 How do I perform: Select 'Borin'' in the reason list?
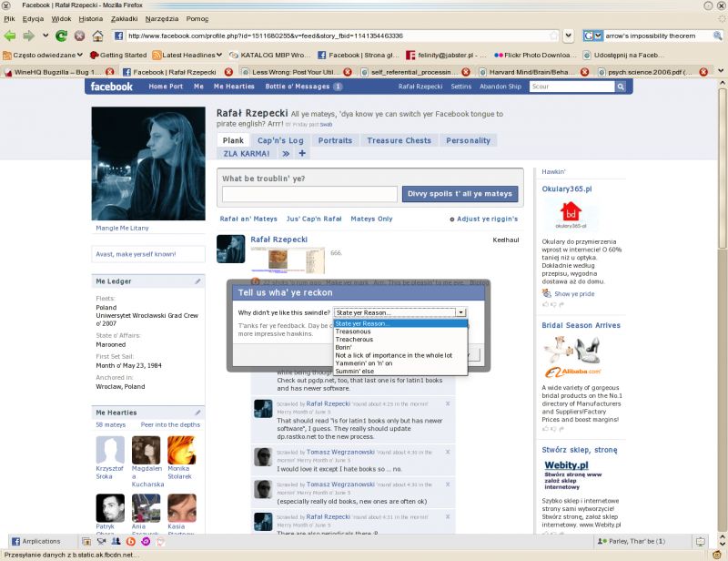(400, 347)
